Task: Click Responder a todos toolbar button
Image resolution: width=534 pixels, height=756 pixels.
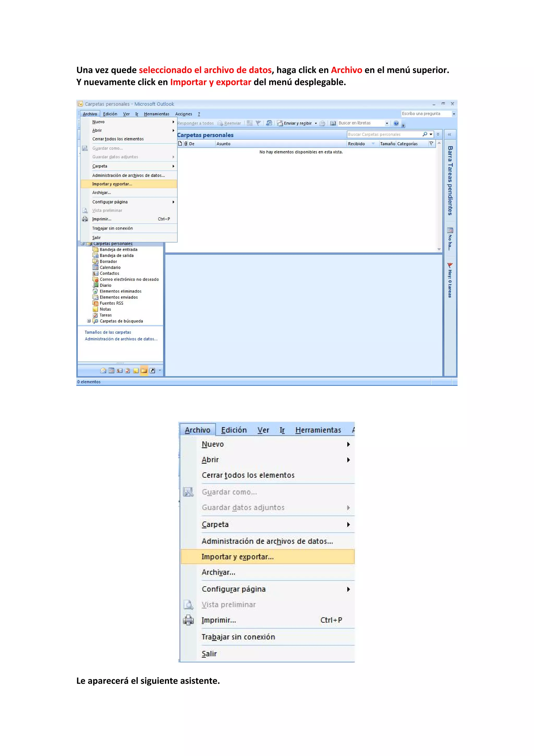Action: pyautogui.click(x=196, y=123)
